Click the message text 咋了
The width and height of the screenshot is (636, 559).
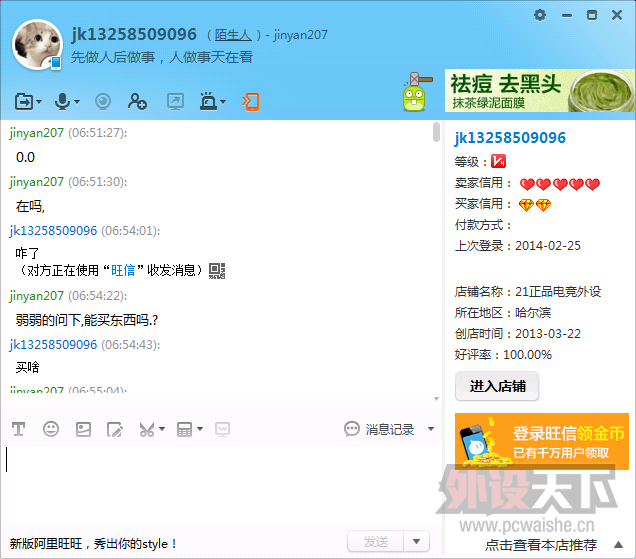(x=28, y=254)
